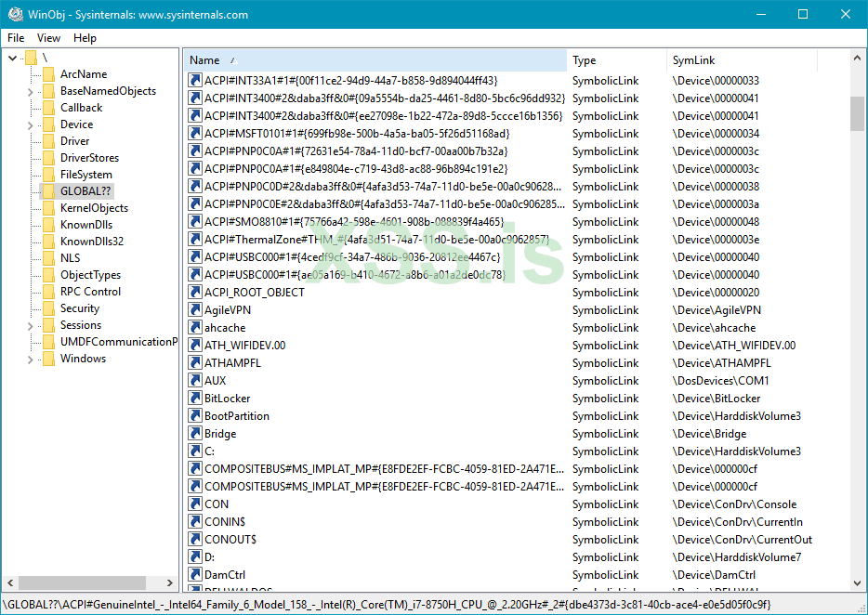Screen dimensions: 868x615
Task: Expand the Device tree node
Action: point(31,125)
